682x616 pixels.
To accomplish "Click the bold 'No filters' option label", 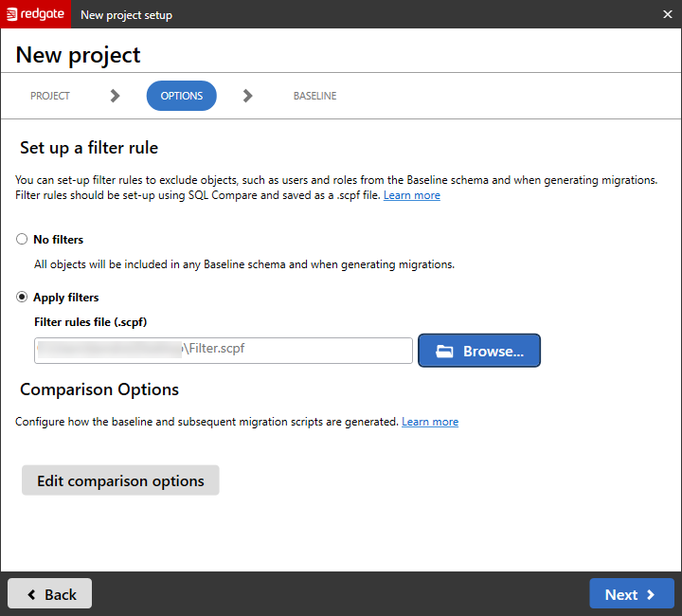I will (x=59, y=240).
